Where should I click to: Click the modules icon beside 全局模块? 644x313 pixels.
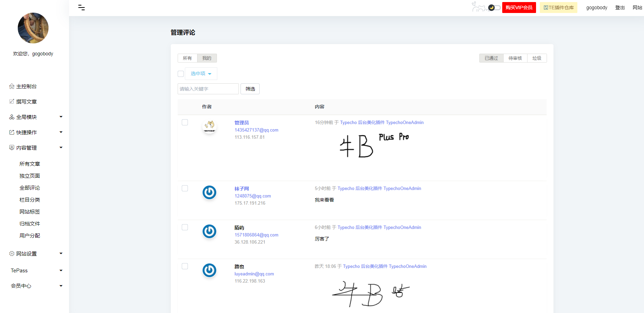tap(12, 117)
